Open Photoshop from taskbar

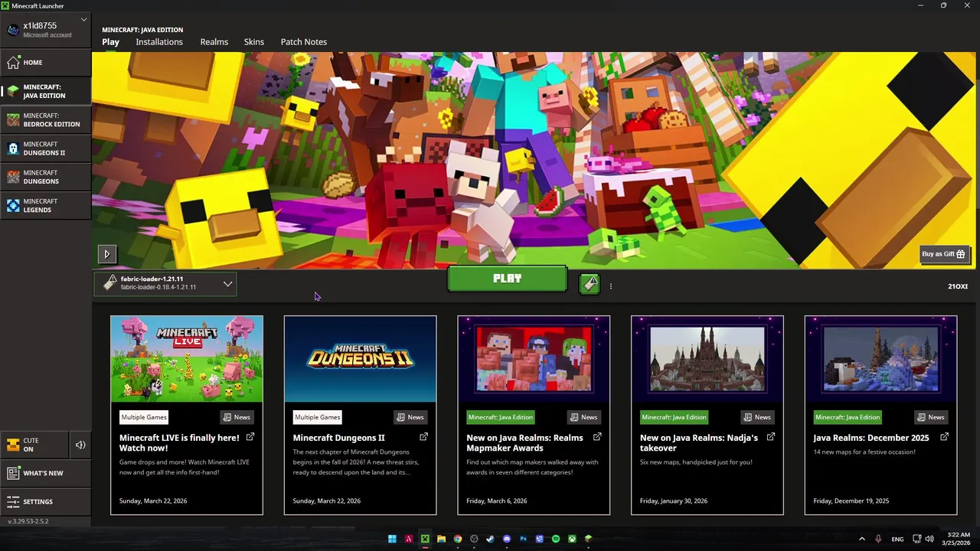tap(524, 539)
